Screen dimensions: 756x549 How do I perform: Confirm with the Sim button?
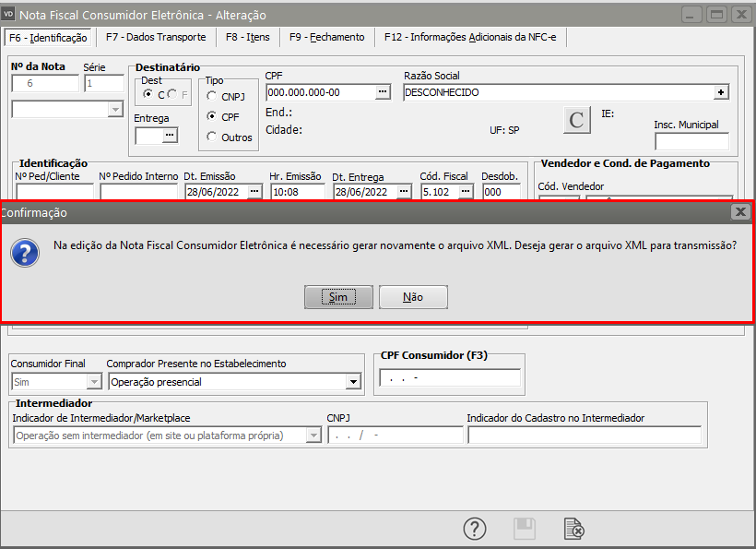pos(338,297)
